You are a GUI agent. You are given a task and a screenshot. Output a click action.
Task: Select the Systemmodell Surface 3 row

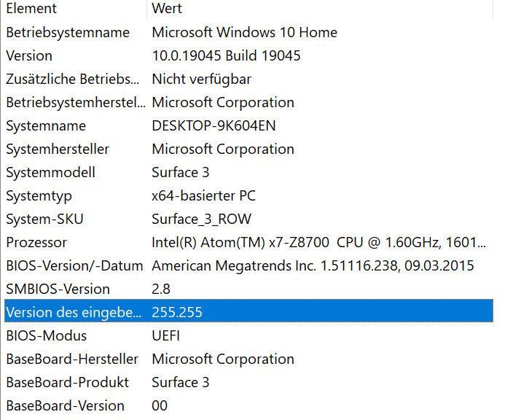click(x=50, y=172)
